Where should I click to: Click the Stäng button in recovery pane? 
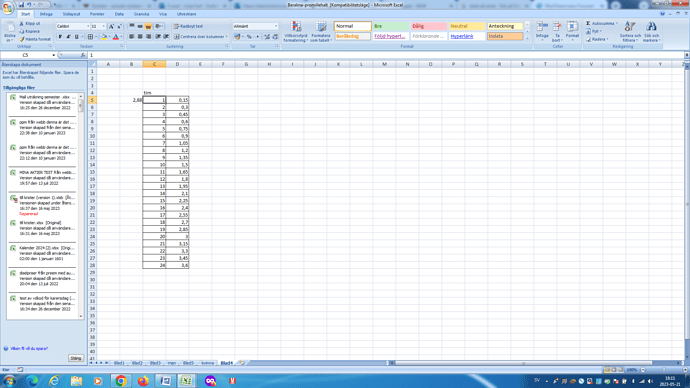coord(76,358)
